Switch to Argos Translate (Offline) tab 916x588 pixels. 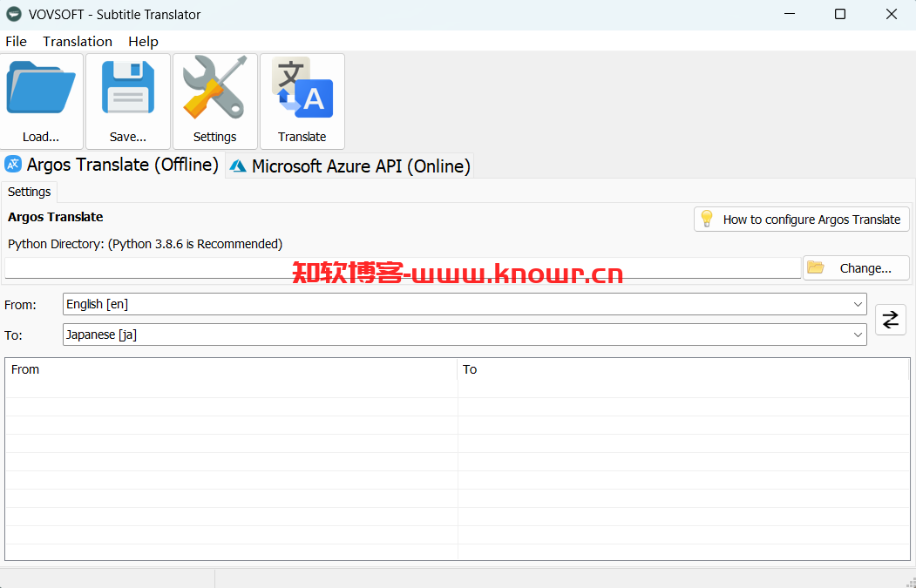[112, 165]
